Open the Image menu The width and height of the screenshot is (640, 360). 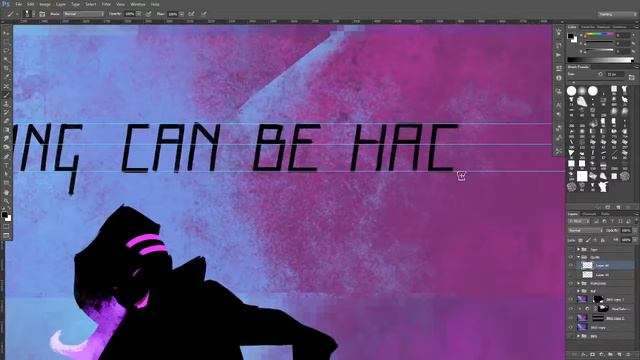coord(45,4)
